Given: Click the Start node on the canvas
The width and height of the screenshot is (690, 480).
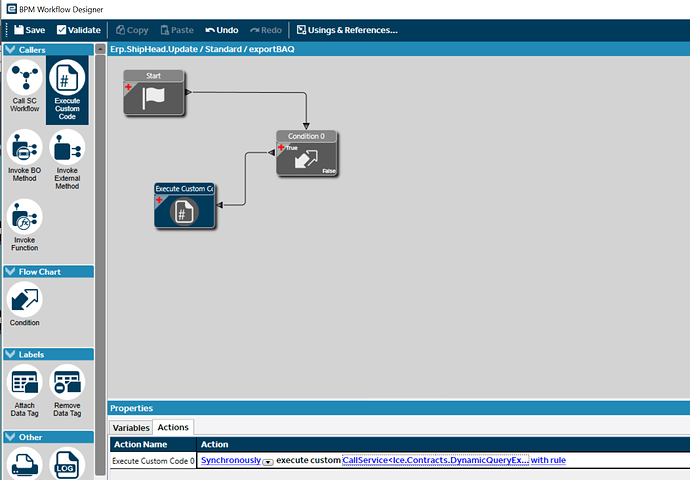Looking at the screenshot, I should [154, 92].
